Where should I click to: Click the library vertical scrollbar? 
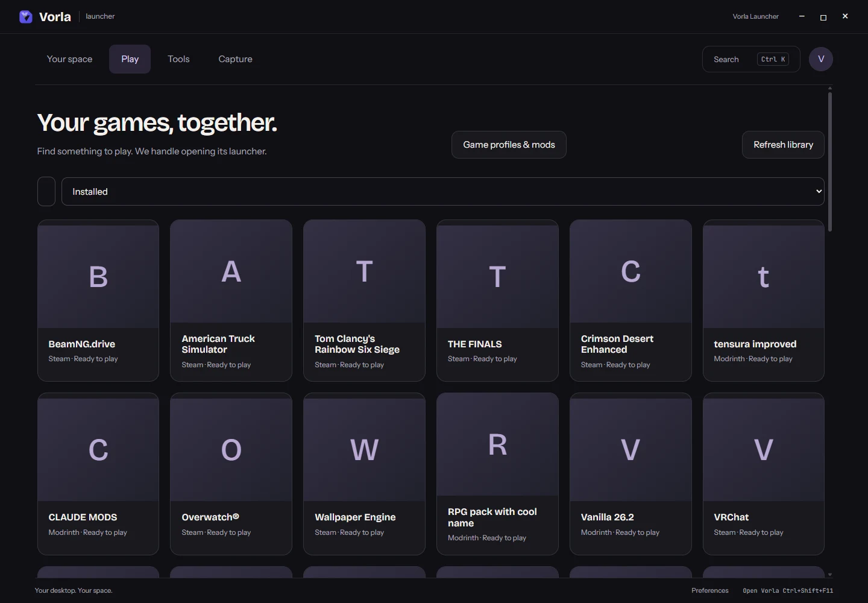click(x=830, y=162)
